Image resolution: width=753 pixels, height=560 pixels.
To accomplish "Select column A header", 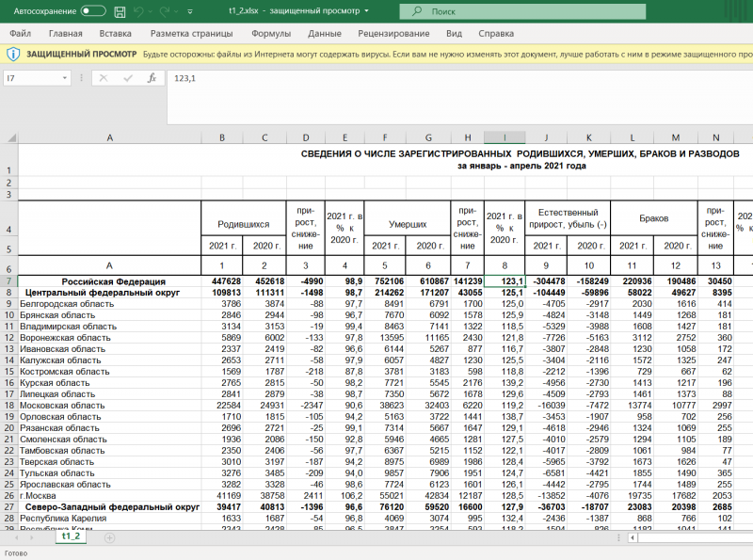I will [x=109, y=137].
